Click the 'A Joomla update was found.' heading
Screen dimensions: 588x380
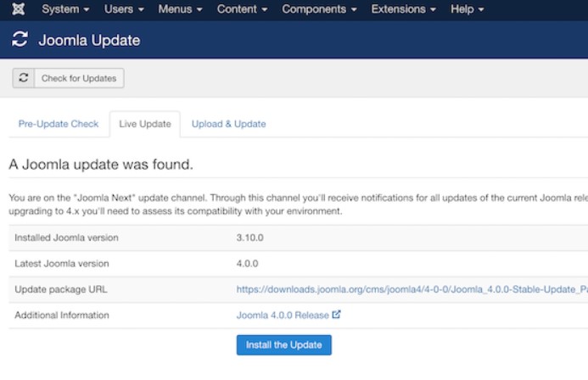coord(101,165)
